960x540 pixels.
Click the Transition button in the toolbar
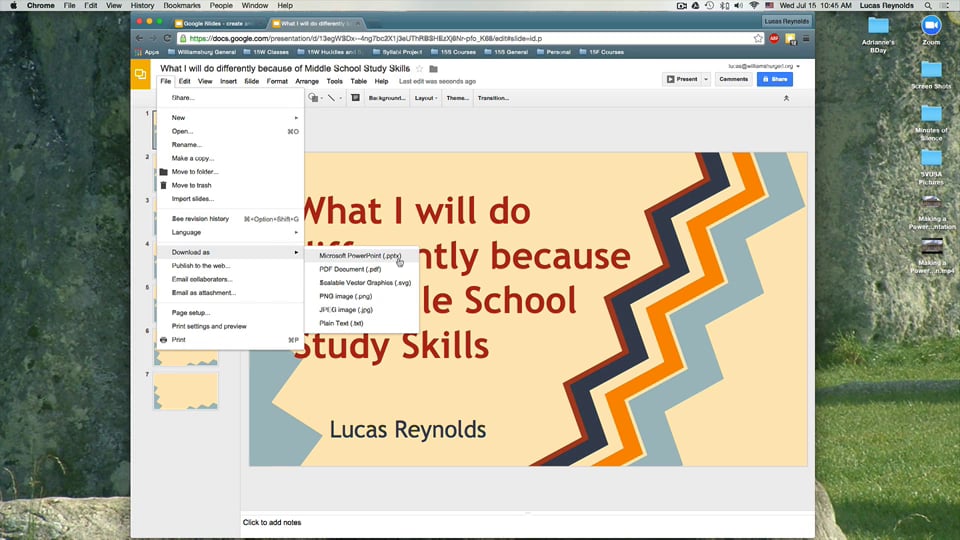pyautogui.click(x=493, y=98)
